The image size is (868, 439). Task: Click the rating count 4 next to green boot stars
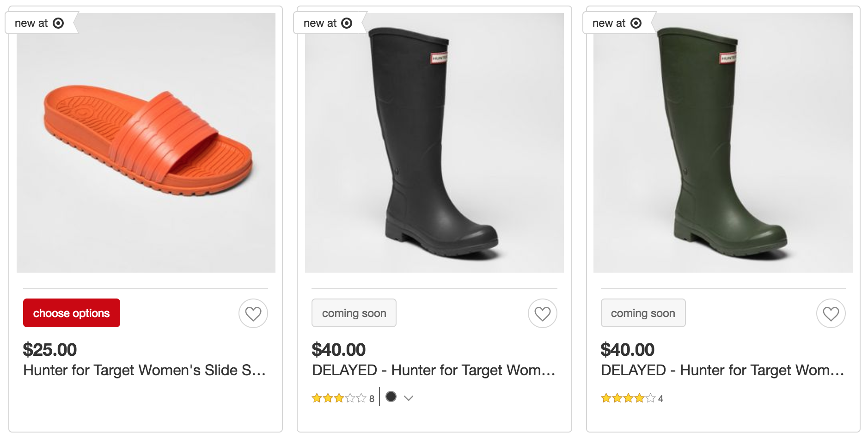pos(660,398)
